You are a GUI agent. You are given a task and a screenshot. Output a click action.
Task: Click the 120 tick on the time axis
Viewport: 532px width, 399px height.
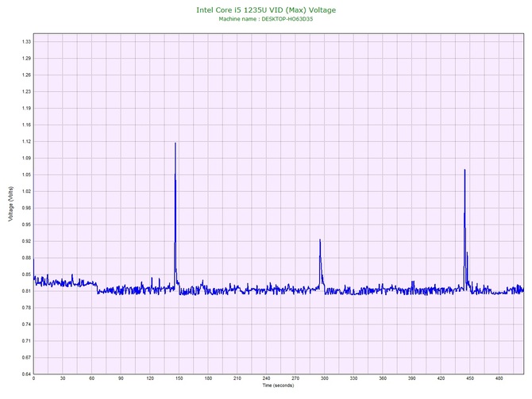click(x=150, y=378)
